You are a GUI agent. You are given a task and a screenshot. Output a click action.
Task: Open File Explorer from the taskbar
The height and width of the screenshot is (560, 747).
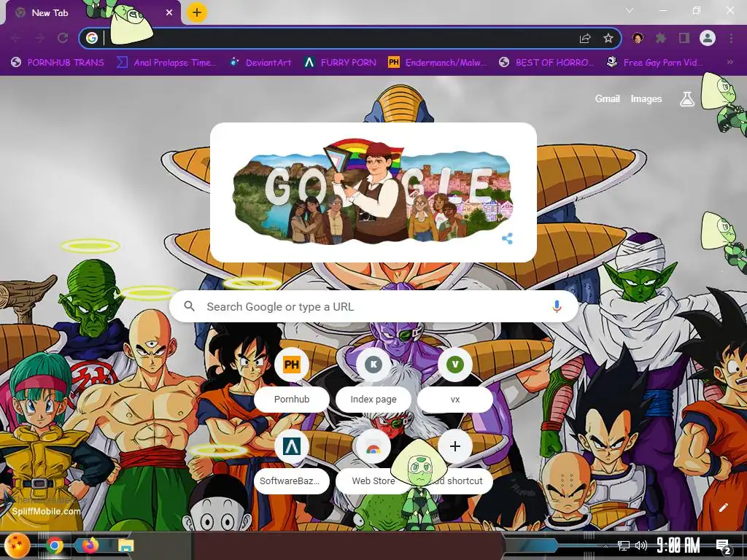(x=126, y=545)
